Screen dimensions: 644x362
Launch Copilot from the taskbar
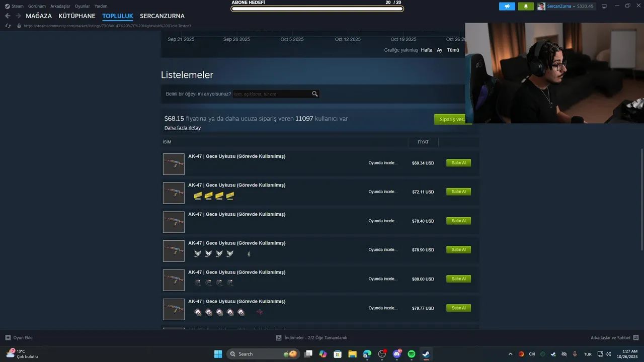pyautogui.click(x=323, y=354)
